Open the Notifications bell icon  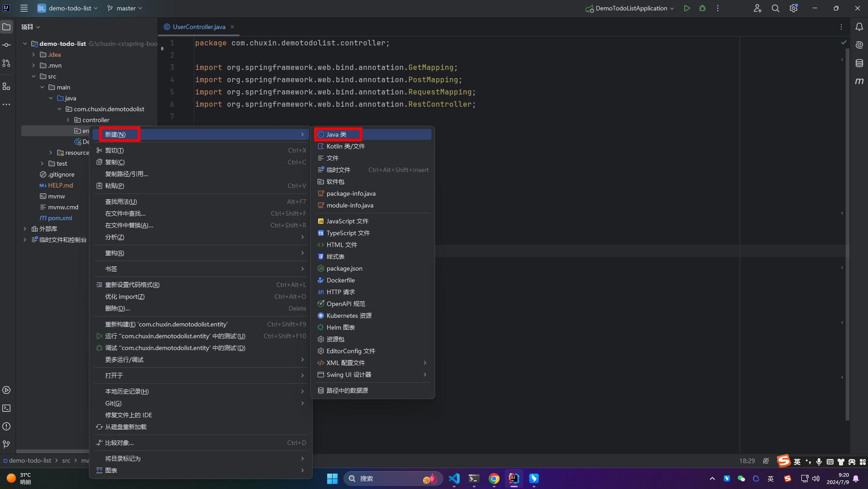click(x=859, y=27)
